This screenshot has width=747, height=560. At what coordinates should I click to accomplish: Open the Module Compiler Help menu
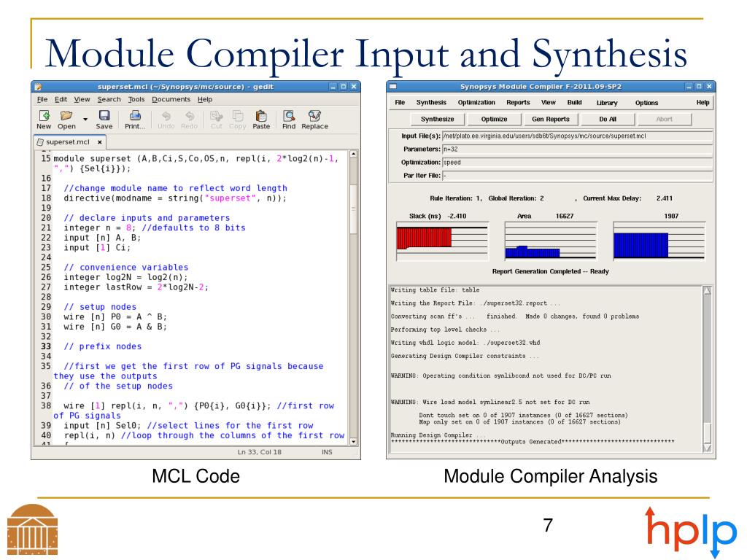(x=703, y=102)
